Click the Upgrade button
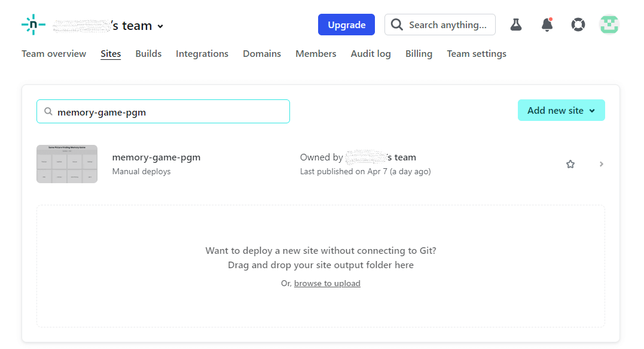Image resolution: width=644 pixels, height=349 pixels. pos(346,25)
